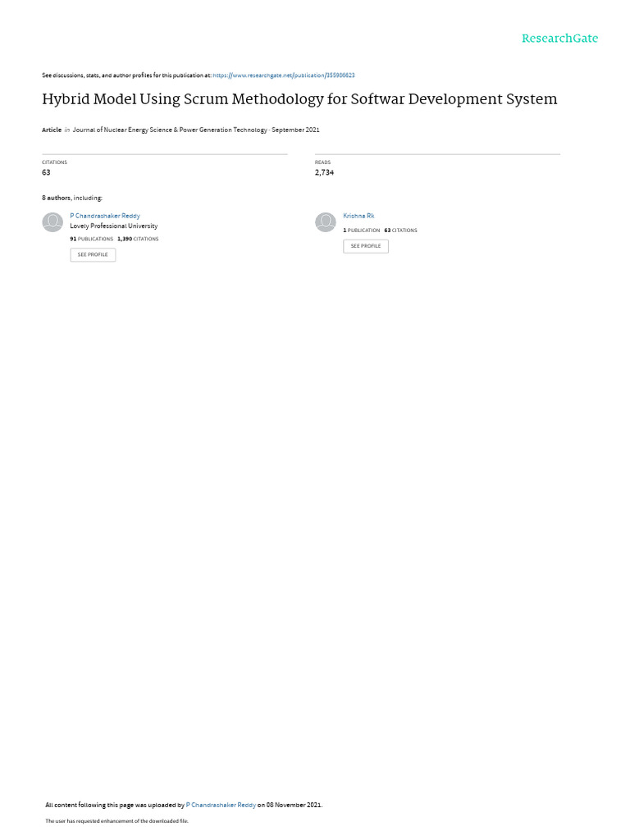Click uploader P Chandrashaker Reddy link at bottom
This screenshot has width=630, height=840.
coord(221,805)
